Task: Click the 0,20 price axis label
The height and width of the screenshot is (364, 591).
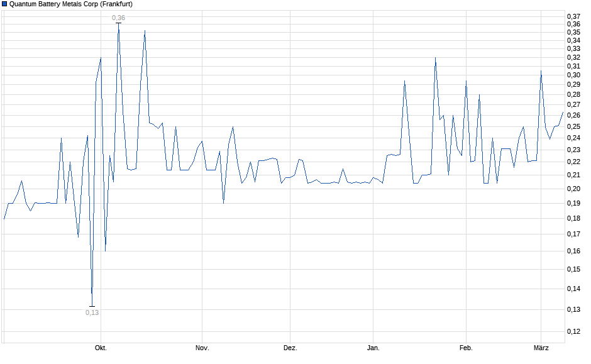Action: coord(573,188)
